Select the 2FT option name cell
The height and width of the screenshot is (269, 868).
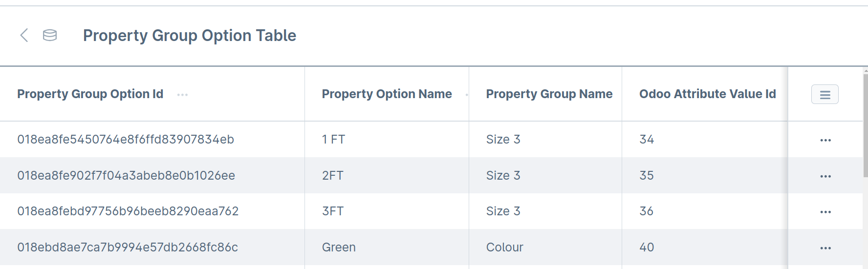333,175
